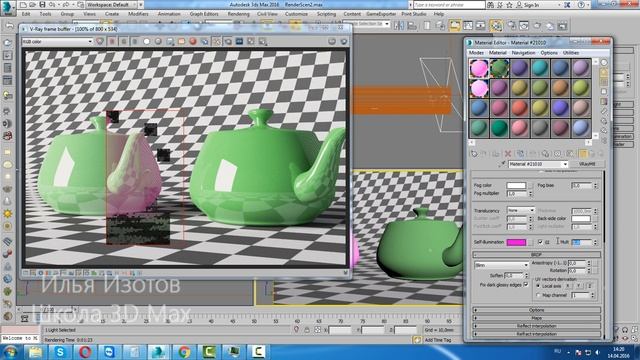640x360 pixels.
Task: Click Put to Library icon
Action: (x=546, y=154)
